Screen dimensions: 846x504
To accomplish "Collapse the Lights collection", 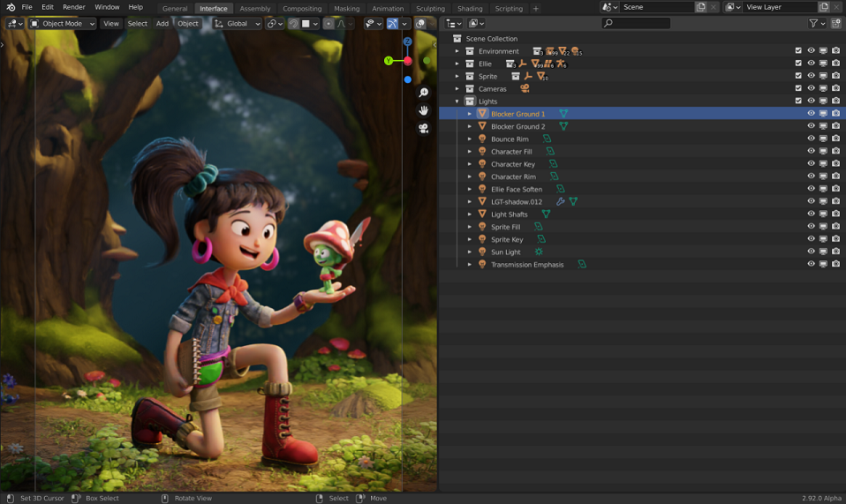I will (x=457, y=102).
